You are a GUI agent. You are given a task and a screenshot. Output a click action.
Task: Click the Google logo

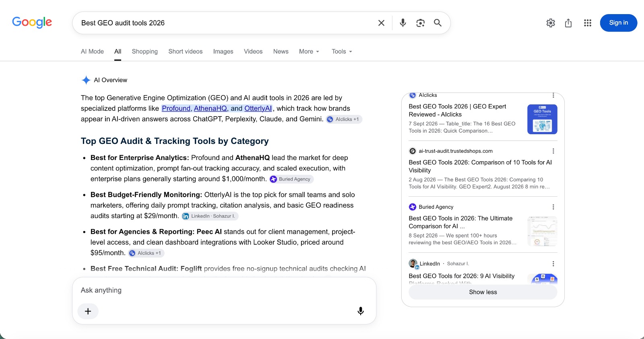[32, 23]
